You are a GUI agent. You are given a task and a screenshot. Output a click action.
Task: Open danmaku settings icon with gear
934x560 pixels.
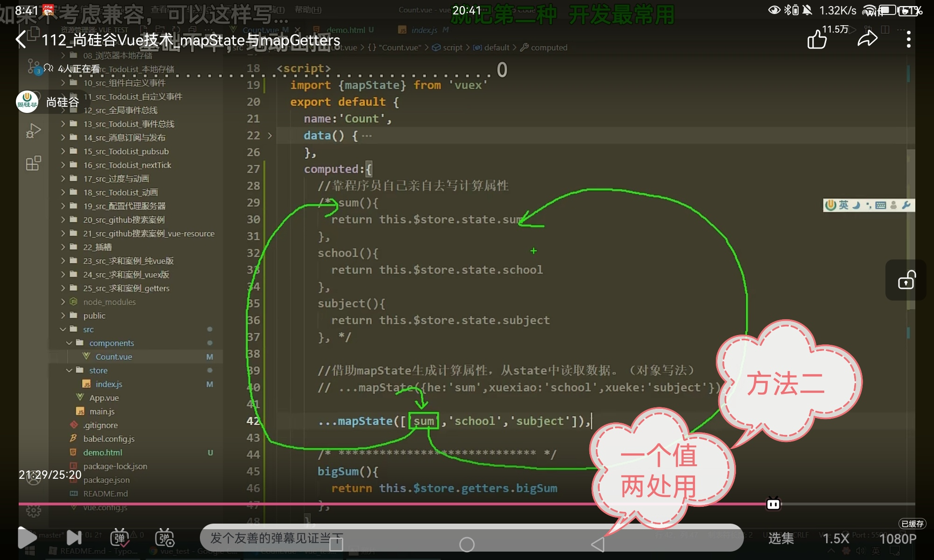pos(164,538)
